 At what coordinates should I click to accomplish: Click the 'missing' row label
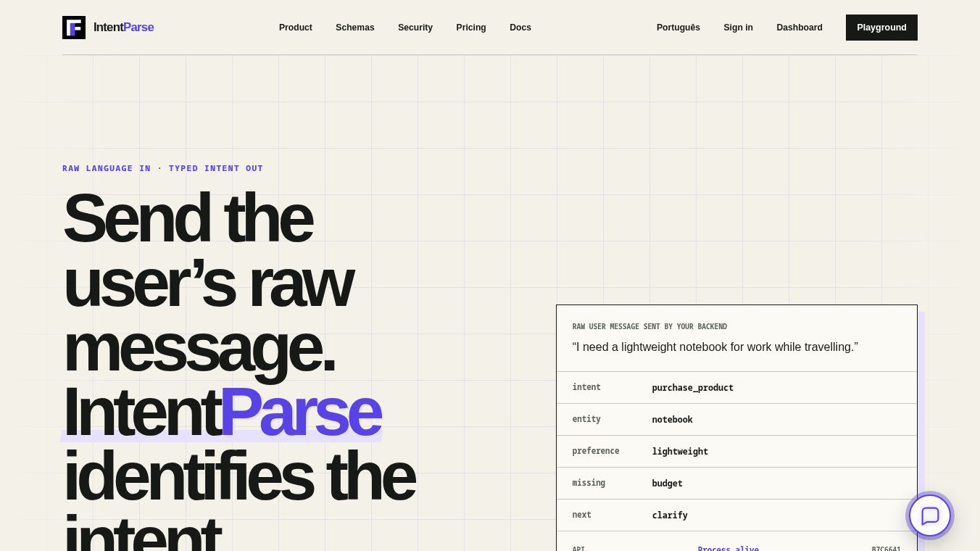pos(589,483)
